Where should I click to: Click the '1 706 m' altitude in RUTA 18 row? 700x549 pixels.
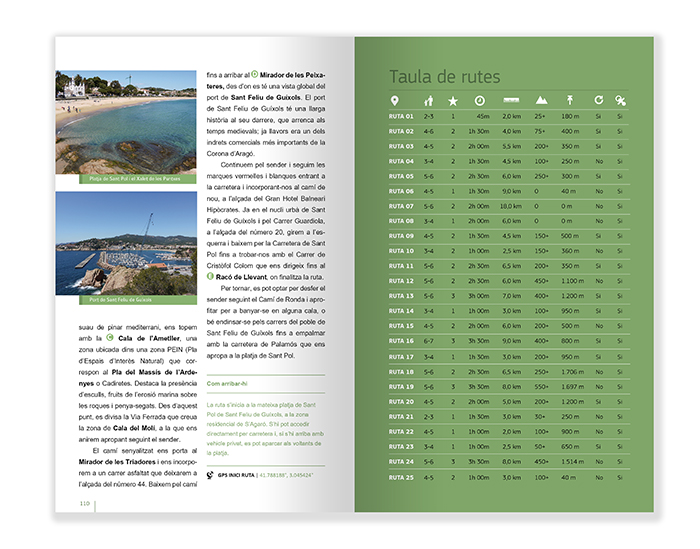[x=573, y=372]
